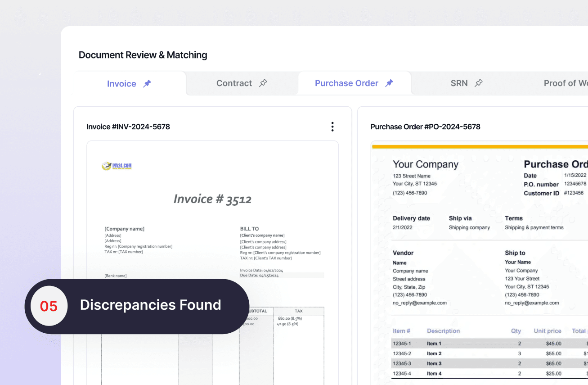The height and width of the screenshot is (385, 588).
Task: Click the Your Company heading on purchase order
Action: 426,164
